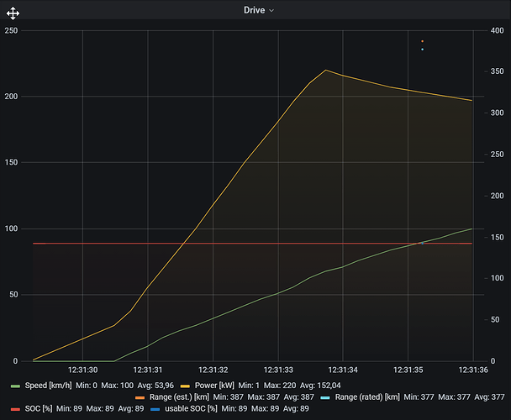Click the chevron next to Drive title
The width and height of the screenshot is (511, 420).
click(x=271, y=11)
